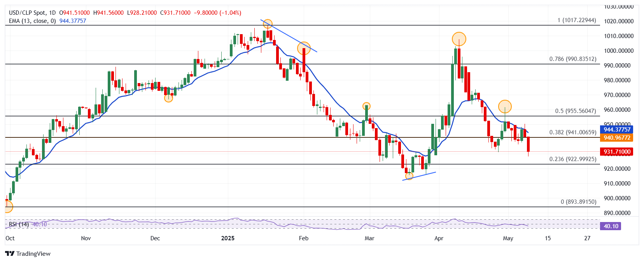Click the 910.00000 price axis label

tap(617, 184)
